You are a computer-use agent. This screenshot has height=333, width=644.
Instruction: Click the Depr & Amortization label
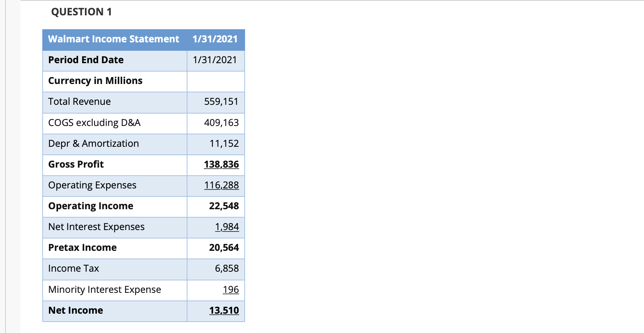pyautogui.click(x=94, y=143)
